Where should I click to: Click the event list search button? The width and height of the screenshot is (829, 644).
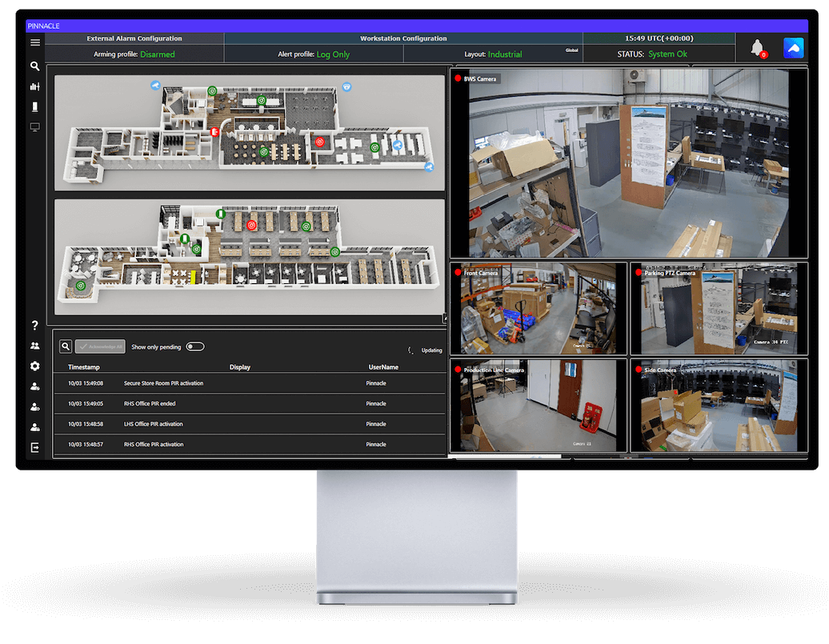[66, 346]
